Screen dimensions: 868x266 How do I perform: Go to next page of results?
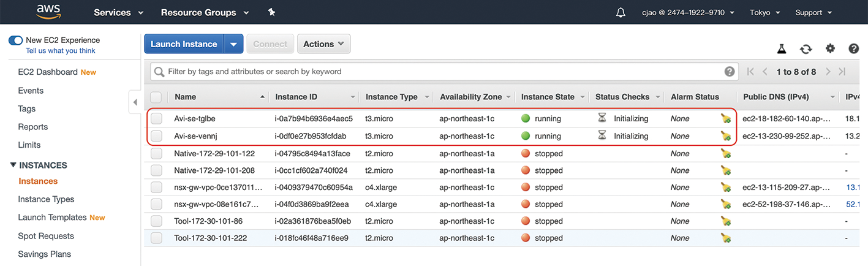point(828,72)
